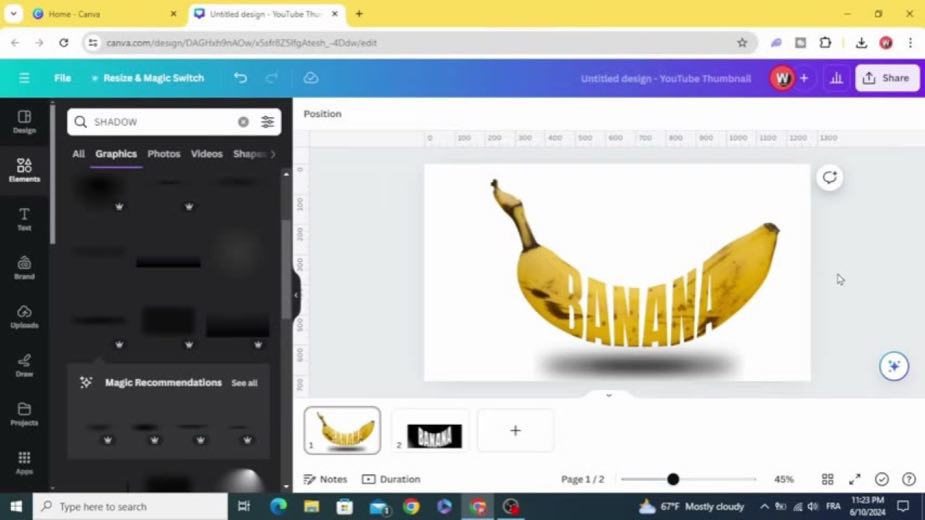Add a new page with plus
Screen dimensions: 925x520
coord(515,430)
